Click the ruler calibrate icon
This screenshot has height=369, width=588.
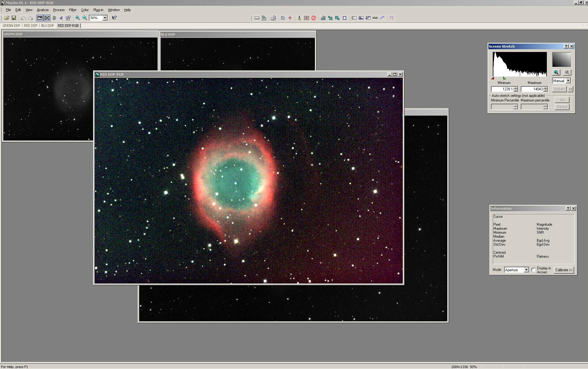click(257, 18)
